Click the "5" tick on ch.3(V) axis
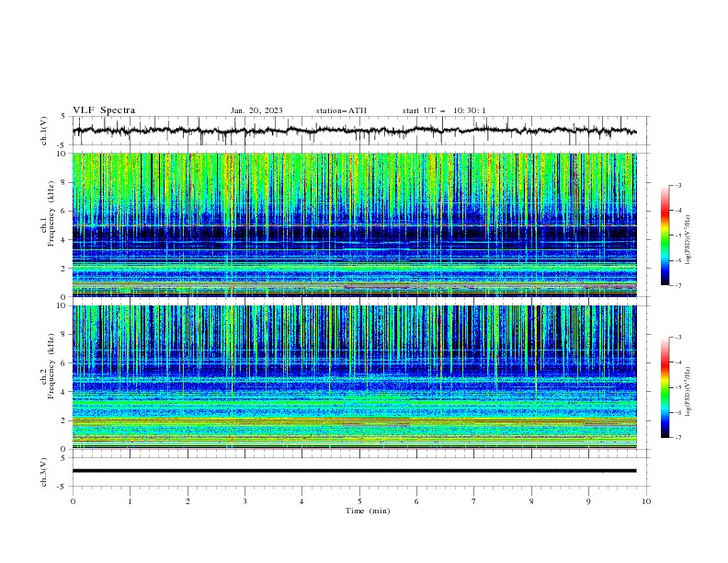This screenshot has width=728, height=563. pos(63,458)
